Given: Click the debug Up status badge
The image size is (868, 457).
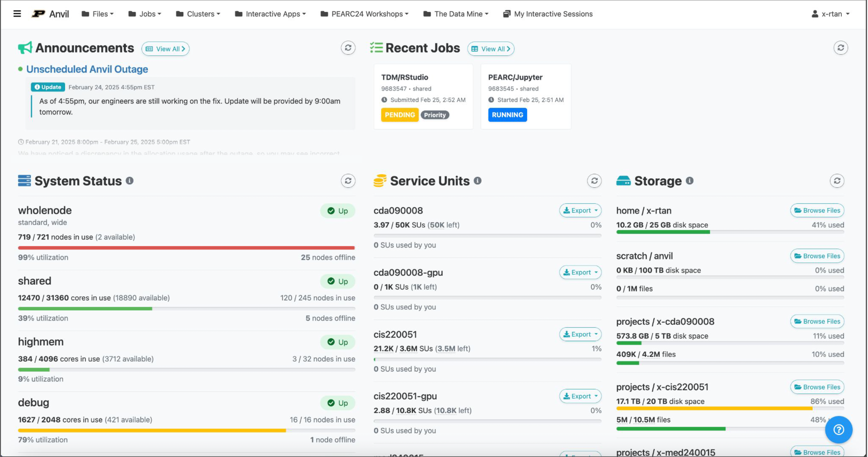Looking at the screenshot, I should click(x=337, y=403).
